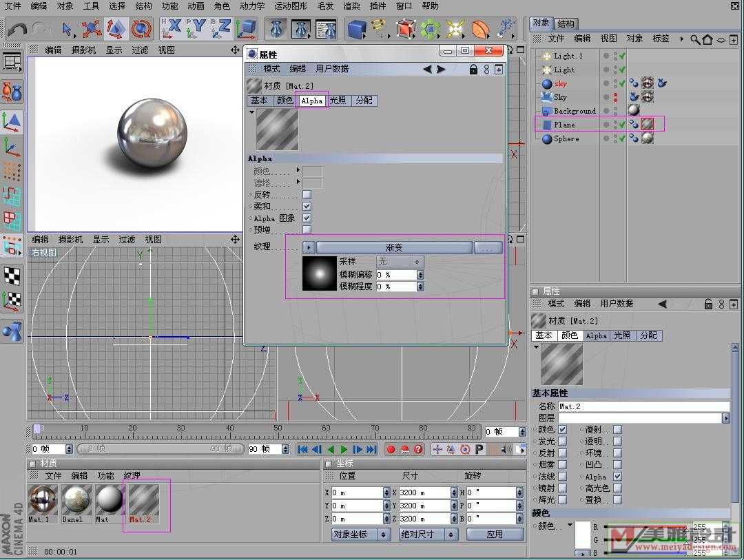Click the 渐变 texture button

click(394, 247)
